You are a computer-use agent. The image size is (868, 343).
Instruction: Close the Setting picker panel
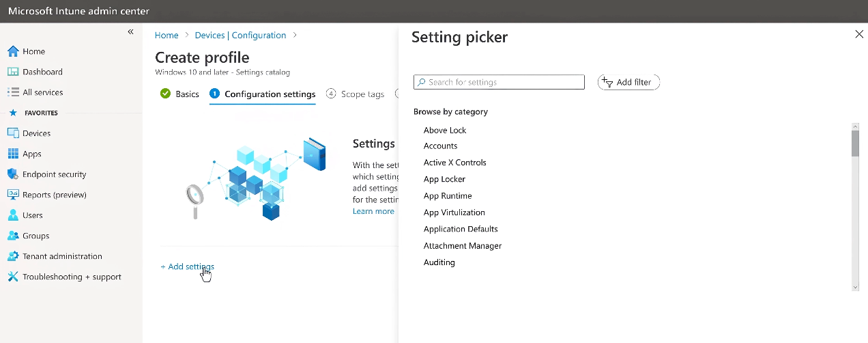pyautogui.click(x=859, y=34)
